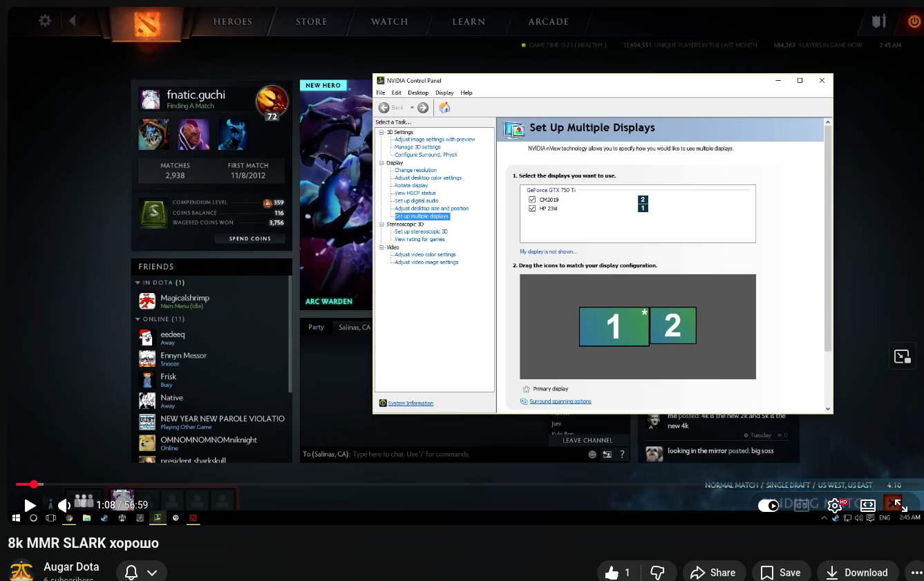Toggle the CM2019 display checkbox
The height and width of the screenshot is (581, 924).
(x=532, y=200)
